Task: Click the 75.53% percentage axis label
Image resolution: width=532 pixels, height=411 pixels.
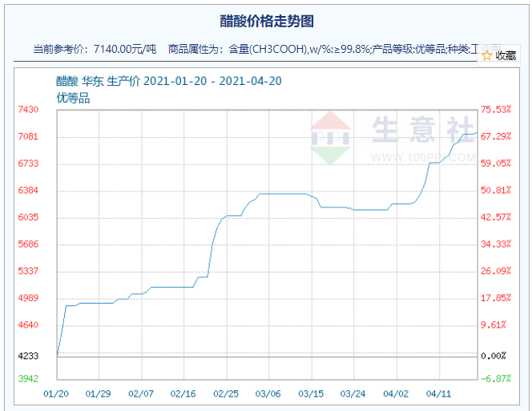Action: [496, 110]
